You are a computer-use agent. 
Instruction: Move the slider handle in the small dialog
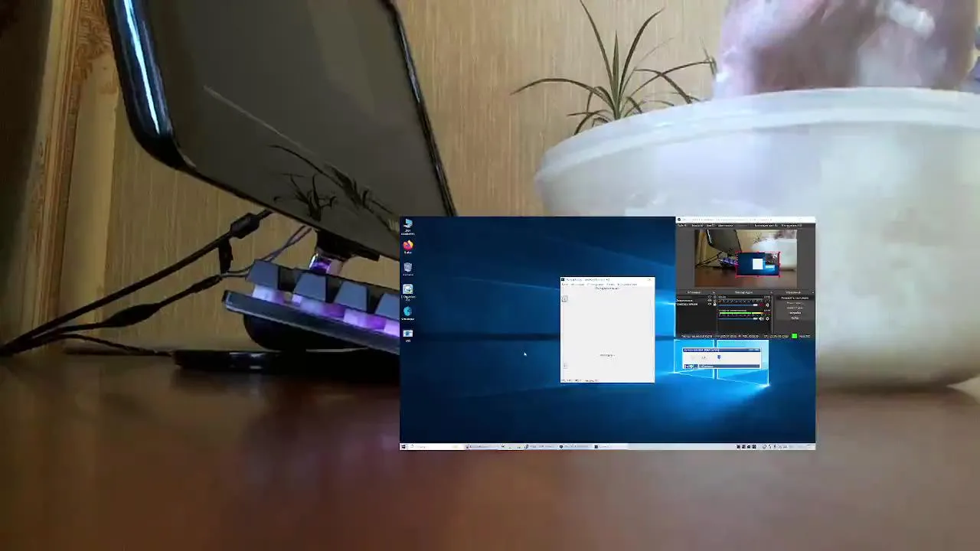click(719, 357)
